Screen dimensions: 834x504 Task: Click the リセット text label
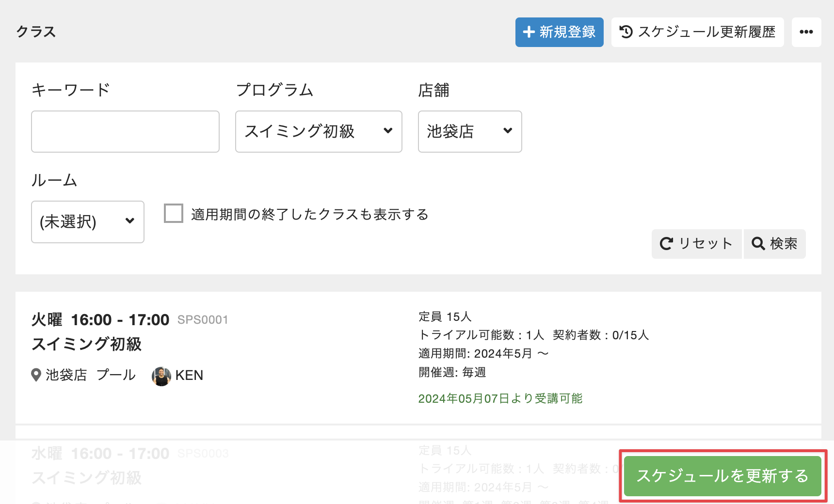[x=705, y=243]
